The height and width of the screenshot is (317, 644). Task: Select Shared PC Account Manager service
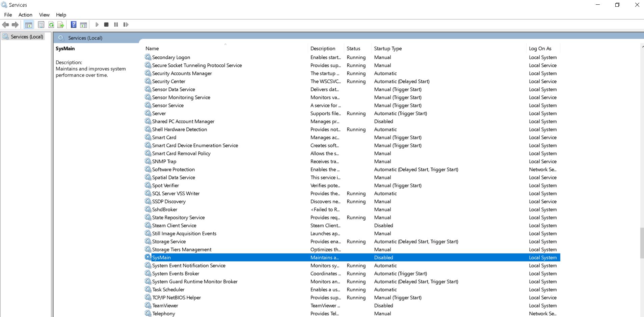352,121
